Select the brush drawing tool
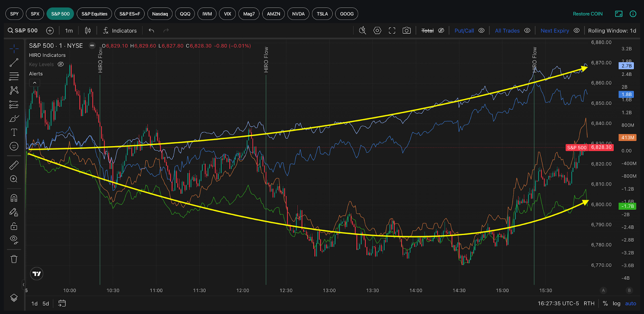Image resolution: width=644 pixels, height=314 pixels. [14, 119]
